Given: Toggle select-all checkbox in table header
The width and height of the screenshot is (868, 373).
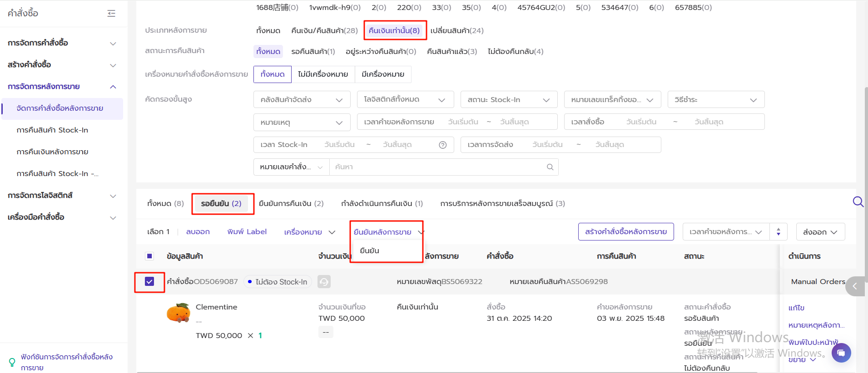Looking at the screenshot, I should [x=149, y=256].
